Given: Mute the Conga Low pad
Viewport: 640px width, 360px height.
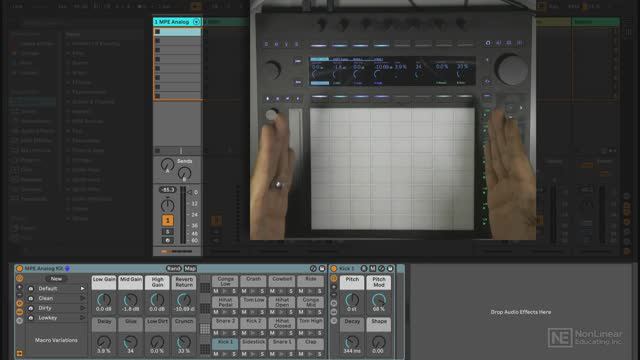Looking at the screenshot, I should [216, 291].
